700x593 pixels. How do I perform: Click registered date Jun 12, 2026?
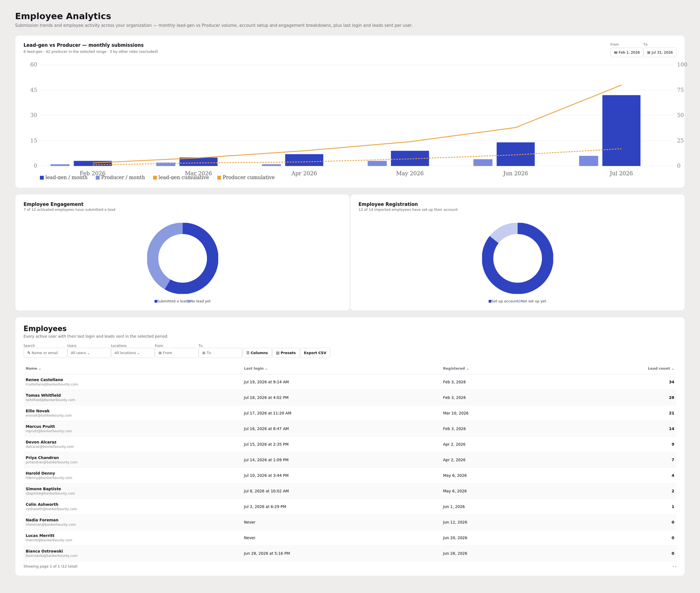click(455, 523)
